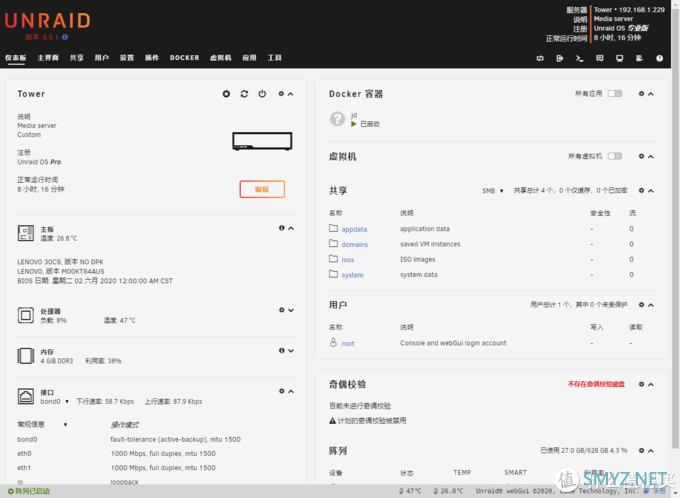Click the appdata folder icon
680x498 pixels.
click(x=333, y=228)
